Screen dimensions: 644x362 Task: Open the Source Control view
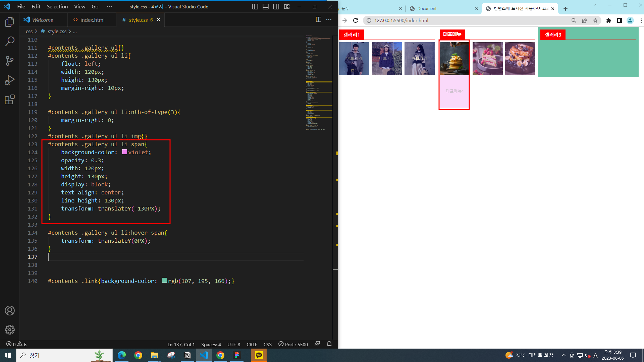tap(10, 61)
